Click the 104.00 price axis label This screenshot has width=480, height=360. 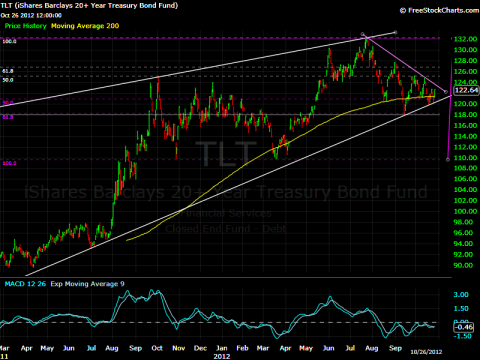click(465, 190)
